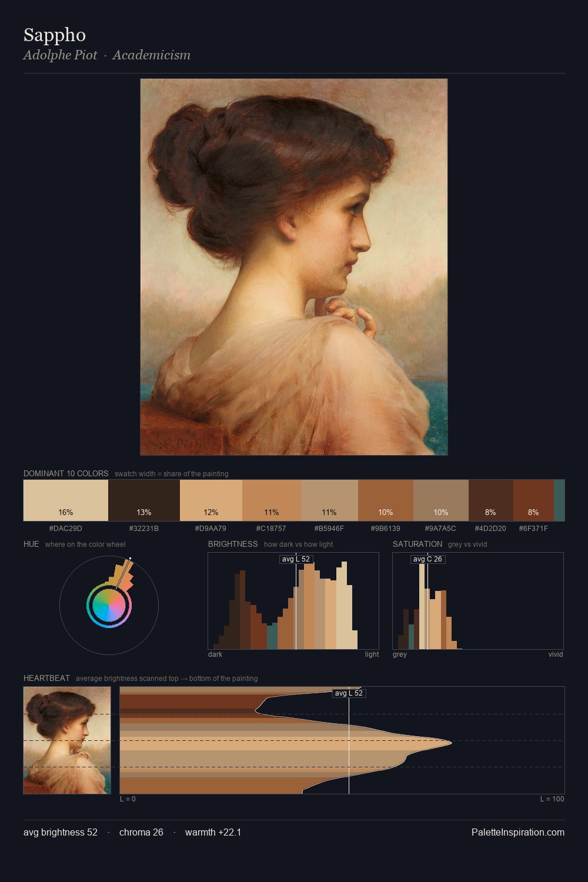This screenshot has width=588, height=882.
Task: Click the 'swatch width = share of the painting' caption
Action: point(172,474)
